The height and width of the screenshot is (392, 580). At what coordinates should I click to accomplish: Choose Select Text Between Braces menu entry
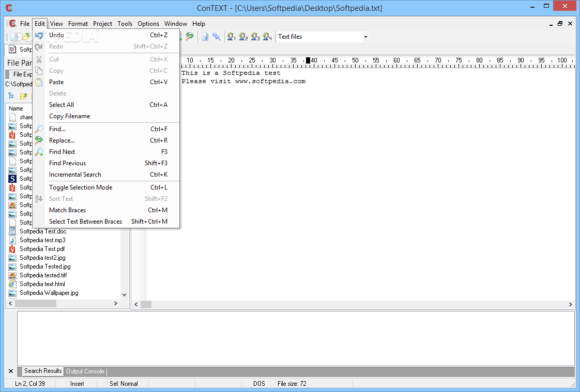(106, 222)
